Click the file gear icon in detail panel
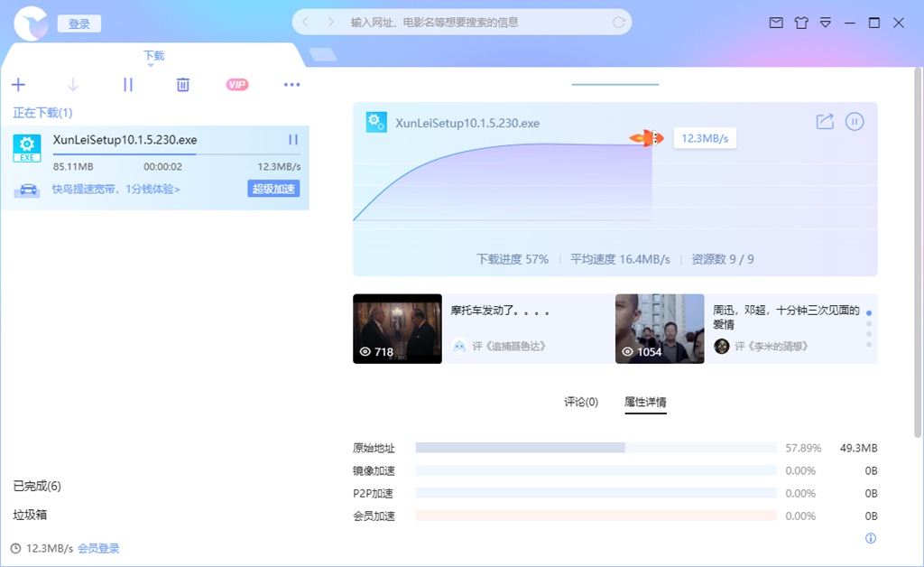Image resolution: width=924 pixels, height=567 pixels. tap(376, 123)
